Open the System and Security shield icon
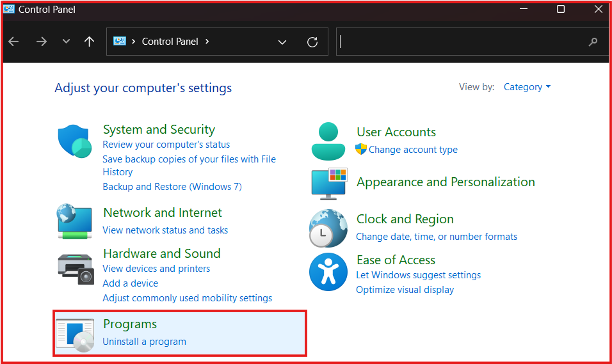This screenshot has height=364, width=612. (74, 141)
